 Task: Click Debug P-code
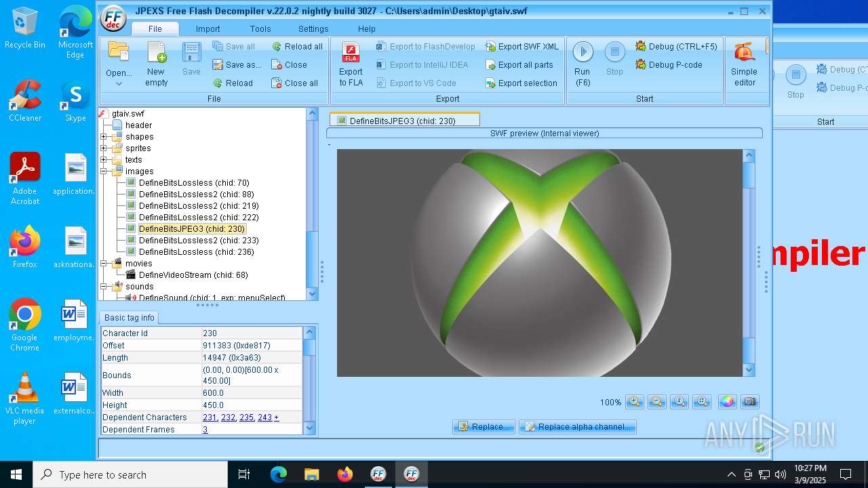[x=669, y=65]
